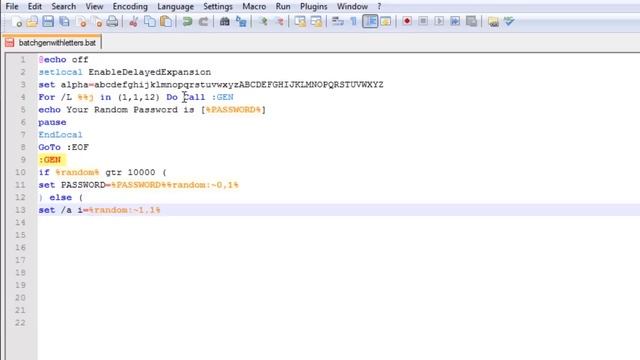
Task: Click 'GoTo :EOF' on line 8
Action: [x=63, y=147]
